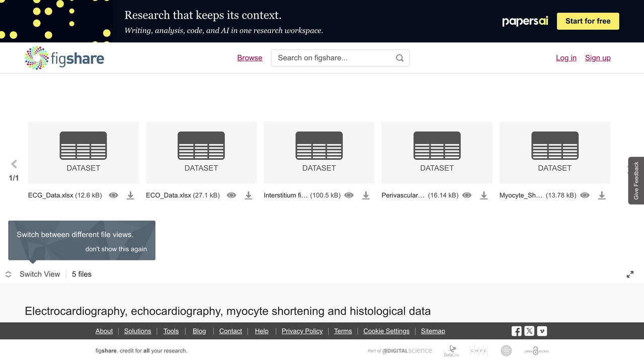
Task: Click the Open Access logo
Action: pos(536,351)
